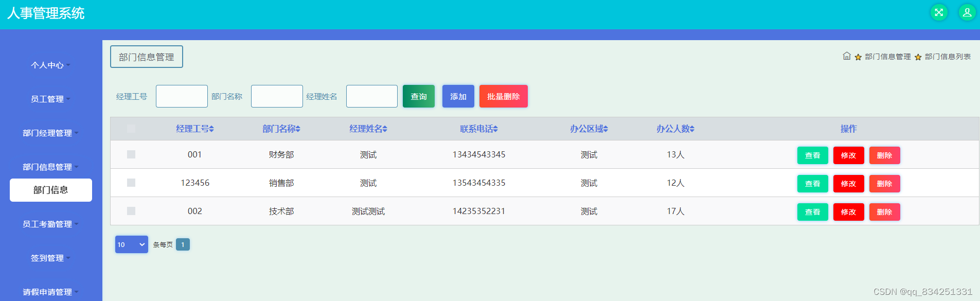This screenshot has width=980, height=301.
Task: Click the home icon in breadcrumb
Action: pyautogui.click(x=847, y=56)
